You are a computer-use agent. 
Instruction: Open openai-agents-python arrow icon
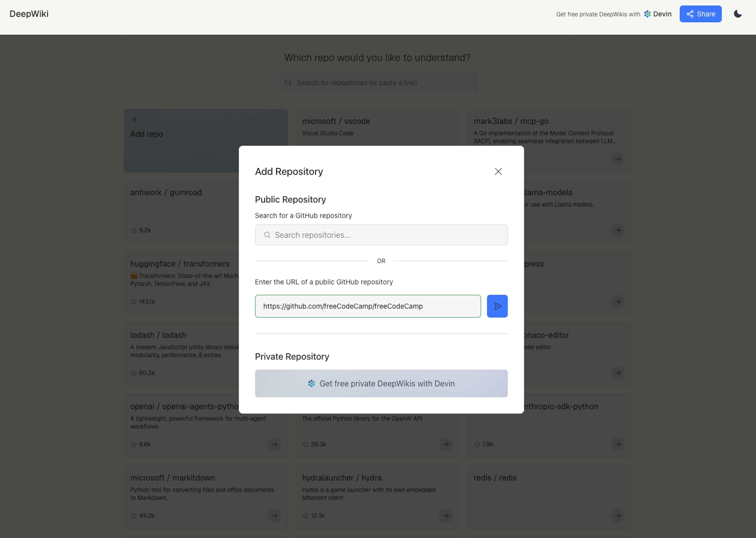[x=274, y=444]
